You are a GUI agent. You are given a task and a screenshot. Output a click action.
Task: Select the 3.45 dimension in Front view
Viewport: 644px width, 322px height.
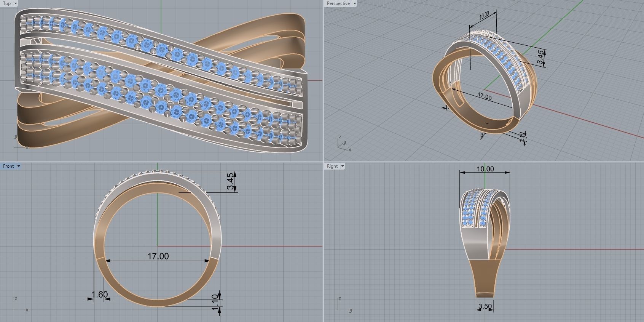point(230,181)
